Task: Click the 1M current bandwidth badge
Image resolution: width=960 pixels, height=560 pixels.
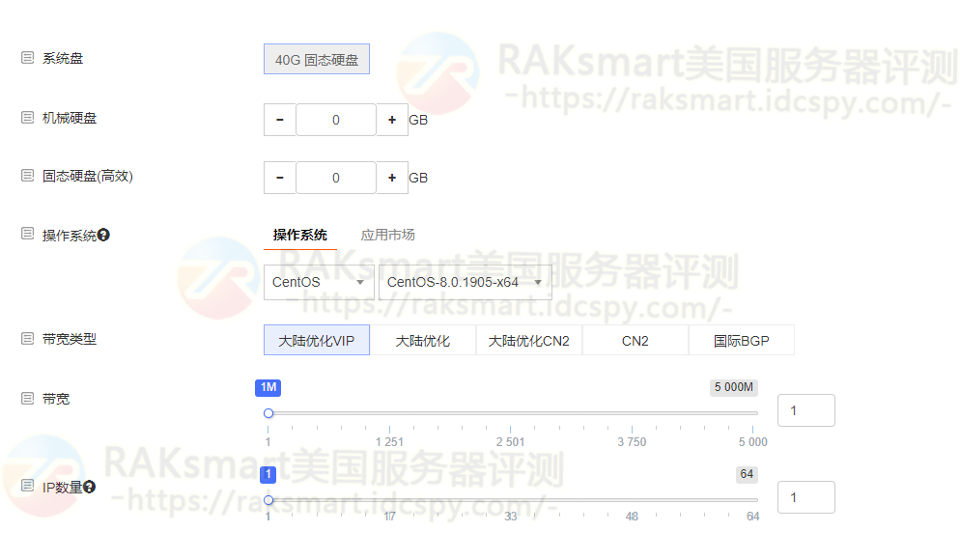Action: [x=268, y=387]
